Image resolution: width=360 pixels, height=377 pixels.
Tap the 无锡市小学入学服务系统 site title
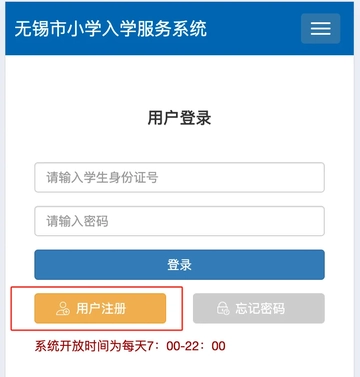click(x=111, y=28)
